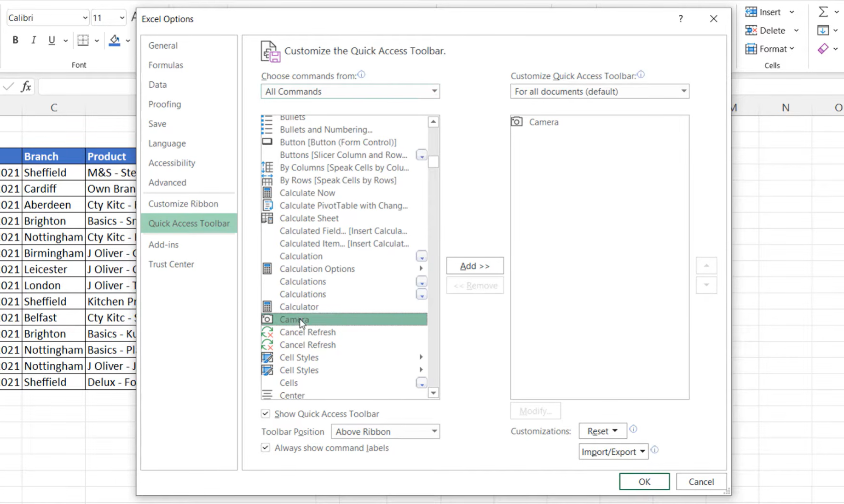Click the Add >> button

pos(475,266)
